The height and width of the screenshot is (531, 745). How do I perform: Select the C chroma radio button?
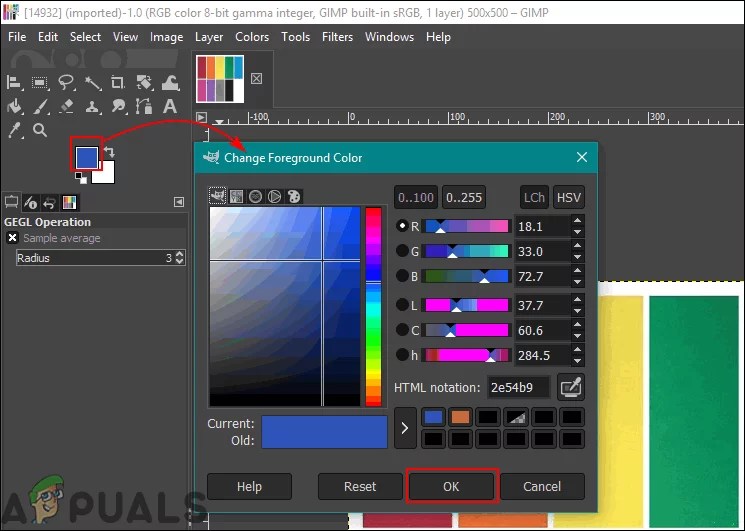click(402, 330)
